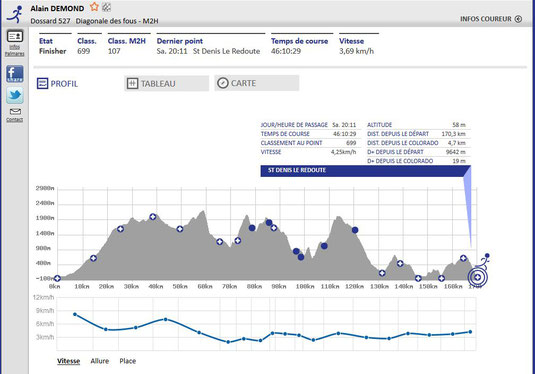
Task: Click the blue runner logo icon
Action: click(x=15, y=14)
